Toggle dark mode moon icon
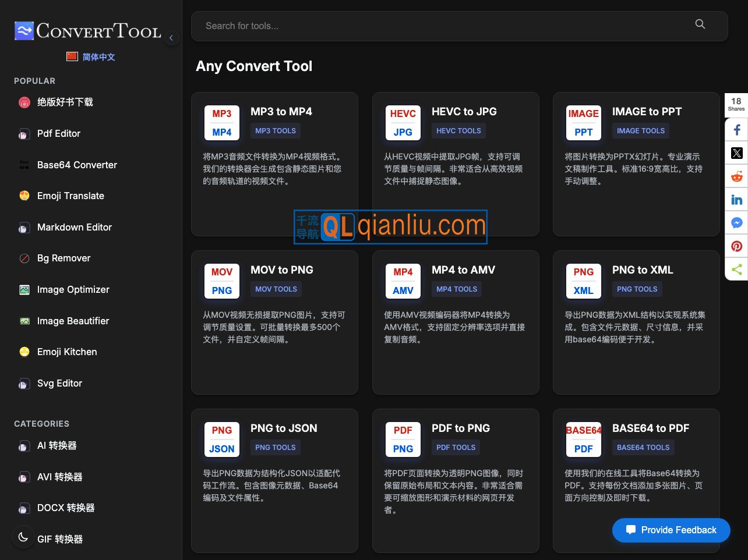The height and width of the screenshot is (560, 748). pos(23,537)
